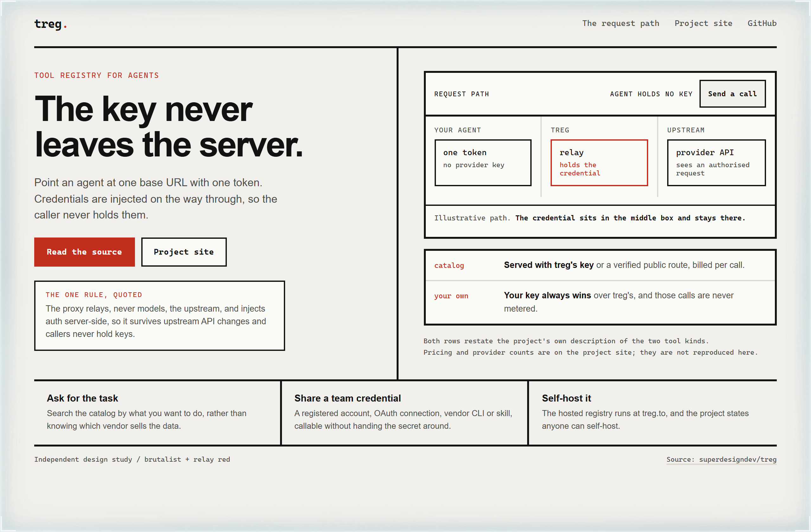Click the REQUEST PATH label
811x532 pixels.
click(x=461, y=94)
